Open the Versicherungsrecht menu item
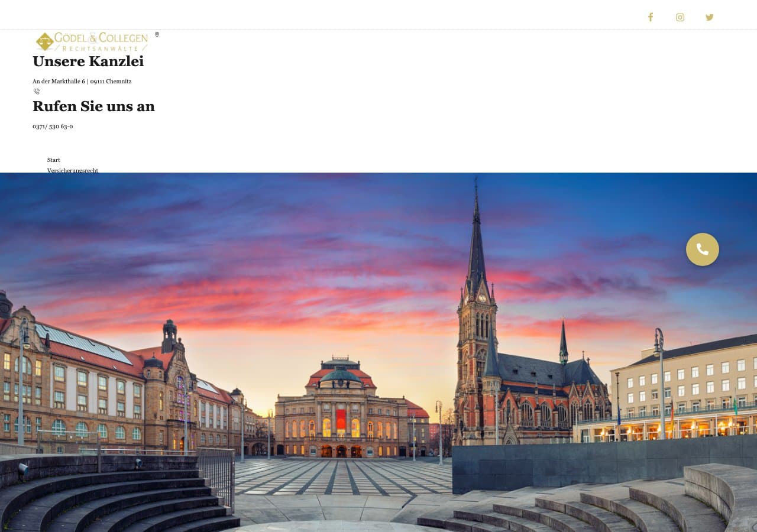The image size is (757, 532). point(73,170)
